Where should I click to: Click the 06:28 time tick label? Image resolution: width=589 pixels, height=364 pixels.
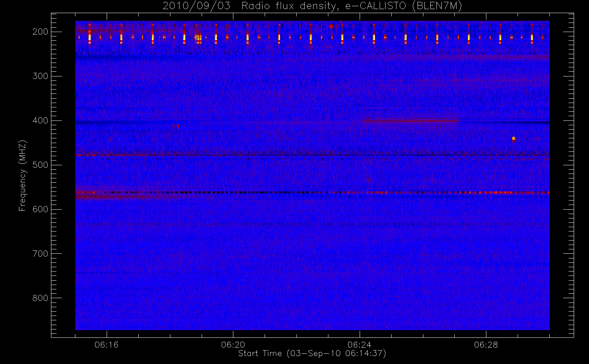[486, 345]
